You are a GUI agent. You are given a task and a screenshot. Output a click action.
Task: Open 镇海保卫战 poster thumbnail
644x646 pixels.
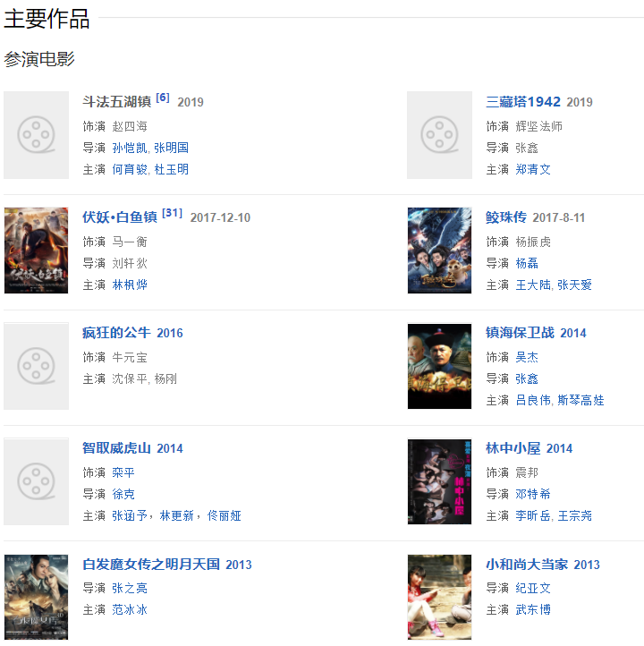439,366
